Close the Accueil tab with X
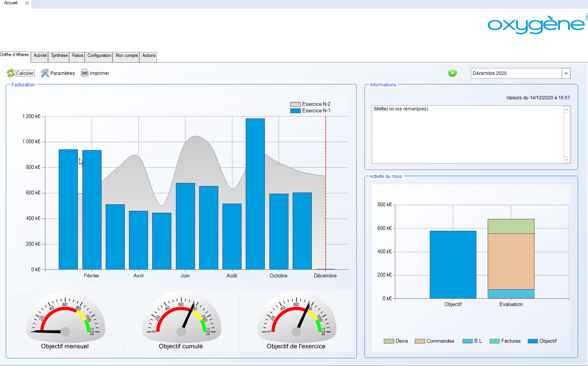Screen dimensions: 588x366 pos(27,3)
